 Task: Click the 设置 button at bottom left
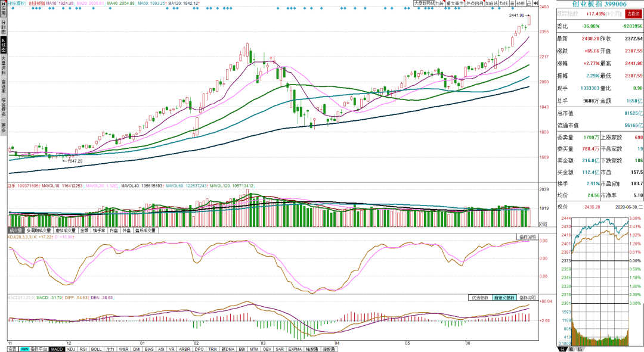pyautogui.click(x=13, y=349)
